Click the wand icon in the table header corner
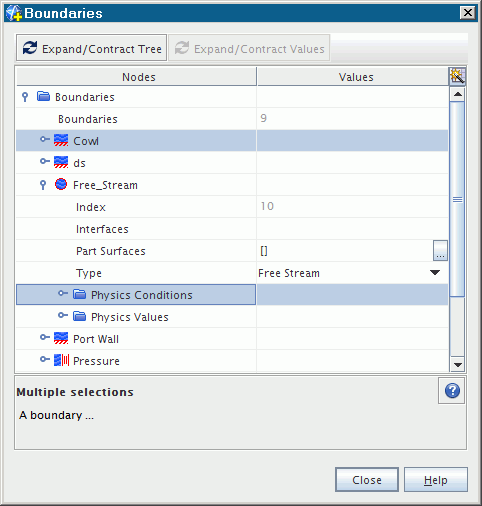Viewport: 482px width, 506px height. pos(457,76)
